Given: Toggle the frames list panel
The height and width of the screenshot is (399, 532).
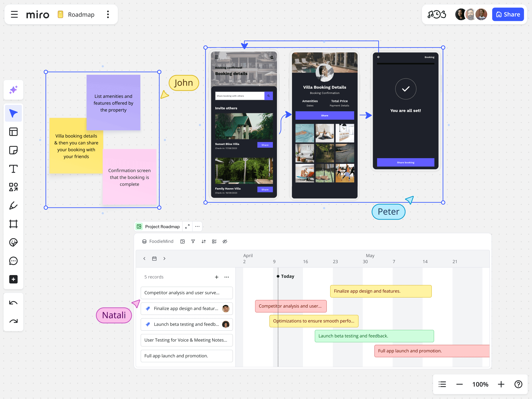Looking at the screenshot, I should (442, 384).
